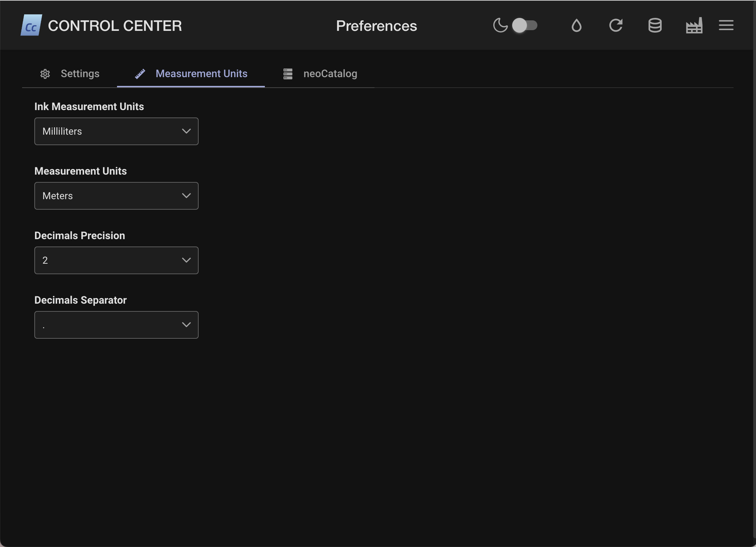Expand the Decimals Precision dropdown
The image size is (756, 547).
click(x=116, y=260)
